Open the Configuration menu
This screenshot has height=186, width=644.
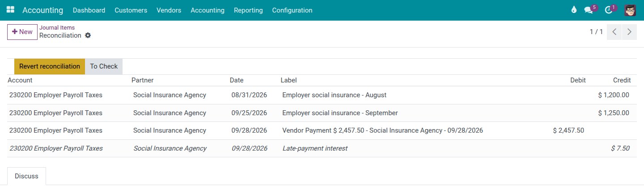[292, 10]
